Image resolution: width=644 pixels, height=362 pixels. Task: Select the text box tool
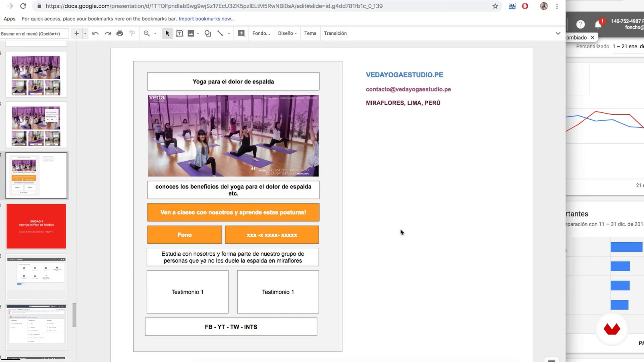point(180,33)
